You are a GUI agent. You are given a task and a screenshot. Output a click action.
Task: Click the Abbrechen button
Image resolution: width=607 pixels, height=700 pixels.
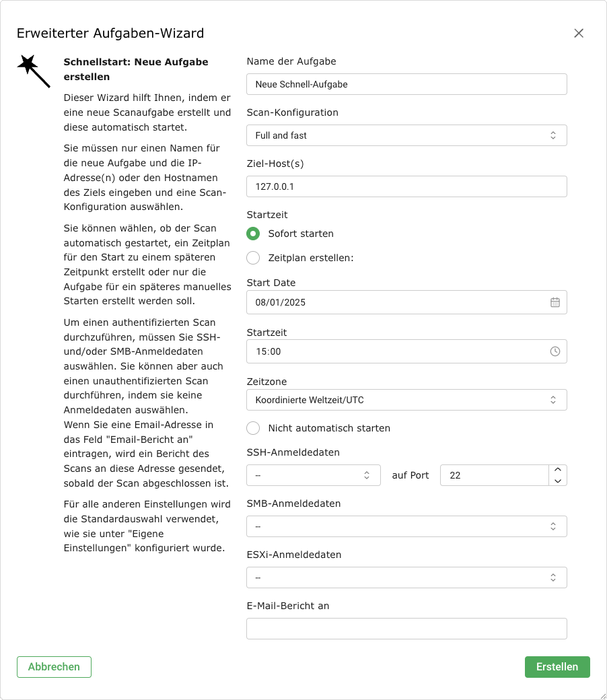[54, 667]
